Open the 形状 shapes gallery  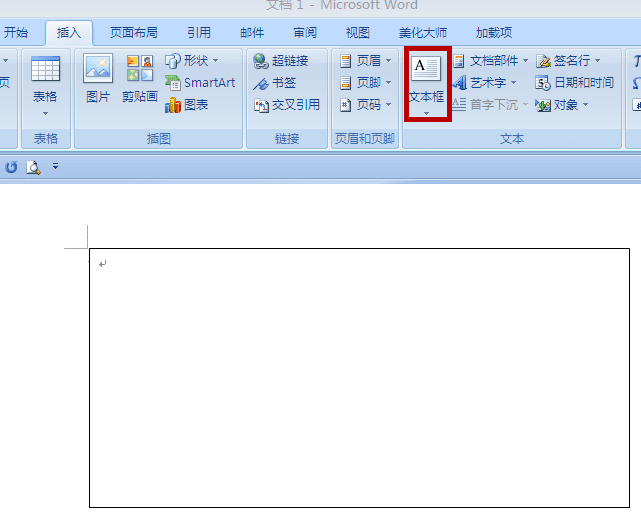[x=192, y=60]
